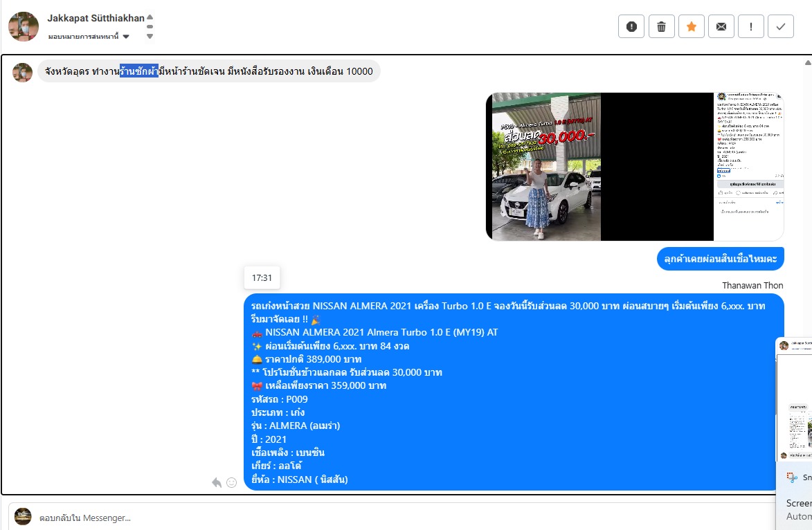
Task: Click page avatar beside reply box
Action: pyautogui.click(x=23, y=517)
